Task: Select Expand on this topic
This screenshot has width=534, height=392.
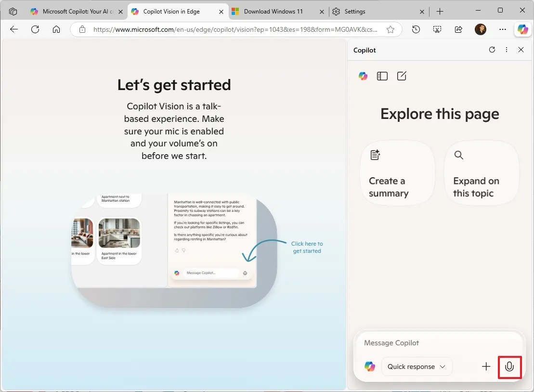Action: [481, 173]
